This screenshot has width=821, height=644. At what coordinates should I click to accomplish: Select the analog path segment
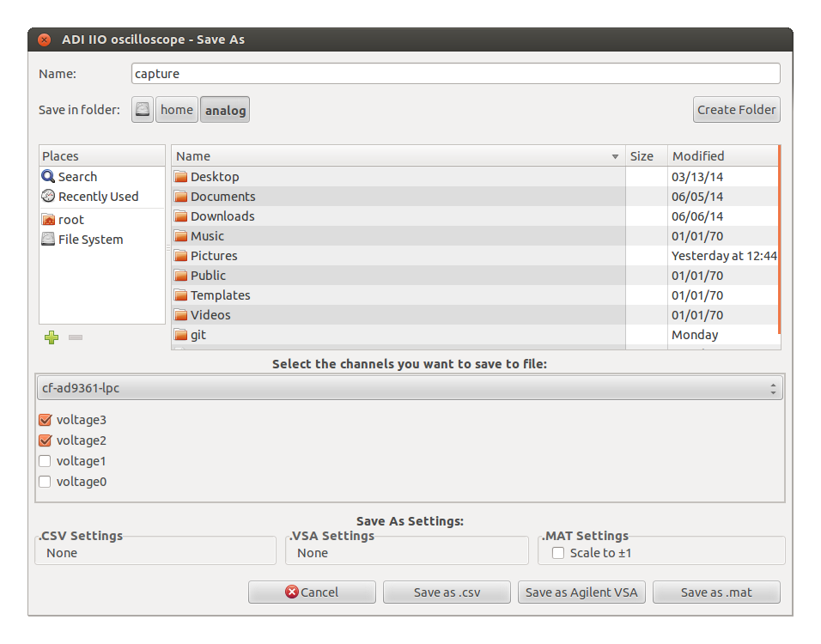pyautogui.click(x=225, y=110)
